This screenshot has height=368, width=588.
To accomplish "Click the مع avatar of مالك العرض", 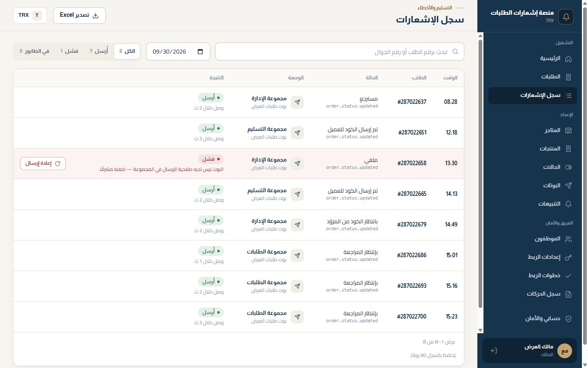I will (x=565, y=351).
